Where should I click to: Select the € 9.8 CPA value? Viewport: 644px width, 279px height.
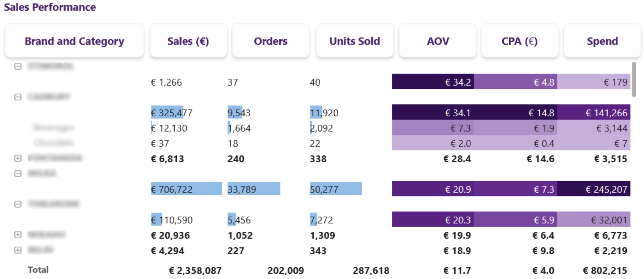(543, 251)
